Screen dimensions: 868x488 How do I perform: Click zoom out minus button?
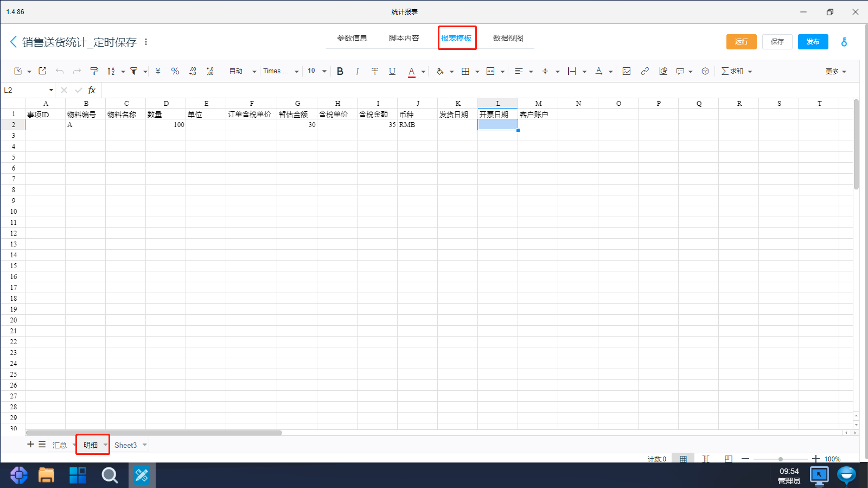[x=745, y=459]
